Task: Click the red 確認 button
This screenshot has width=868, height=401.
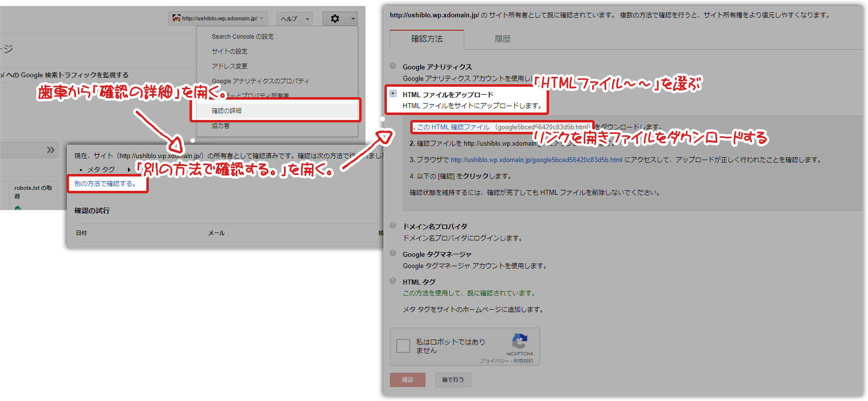Action: [408, 380]
